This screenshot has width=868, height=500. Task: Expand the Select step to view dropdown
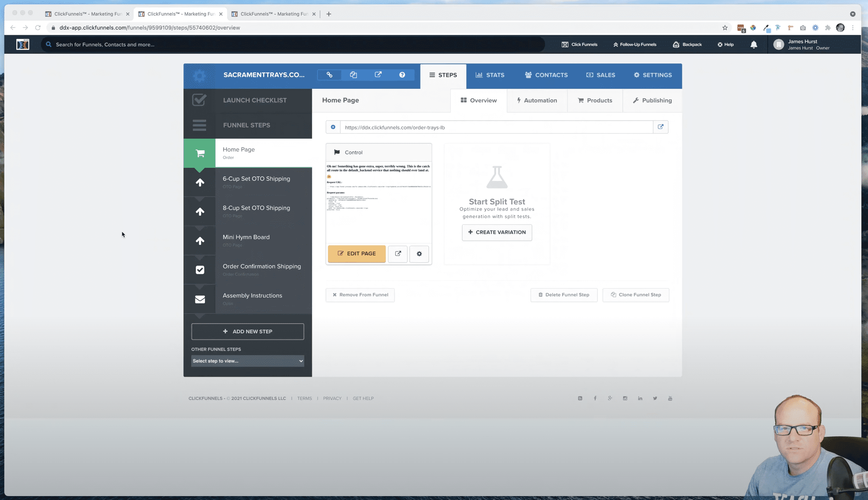[248, 361]
